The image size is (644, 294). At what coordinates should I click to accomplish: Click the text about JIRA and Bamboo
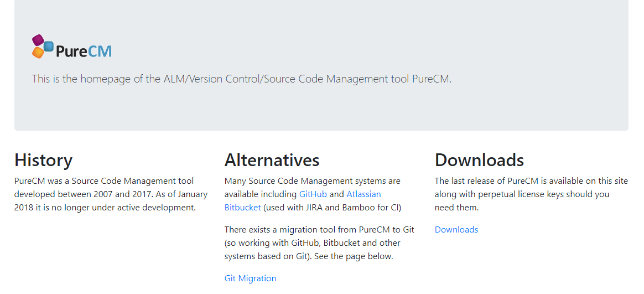click(333, 208)
